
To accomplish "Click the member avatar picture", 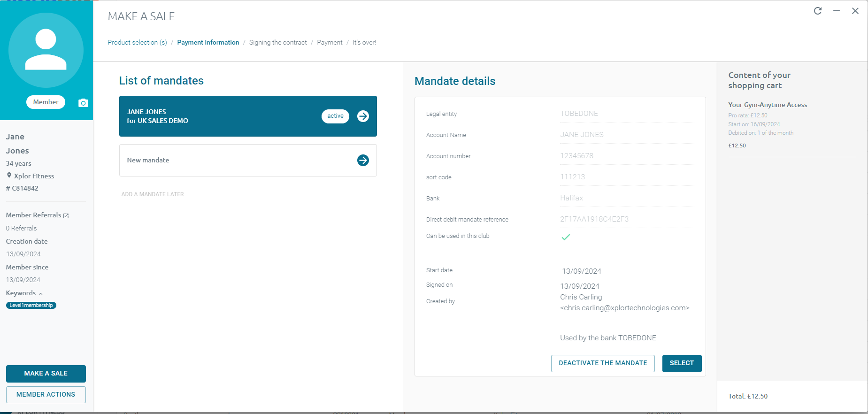I will [46, 50].
